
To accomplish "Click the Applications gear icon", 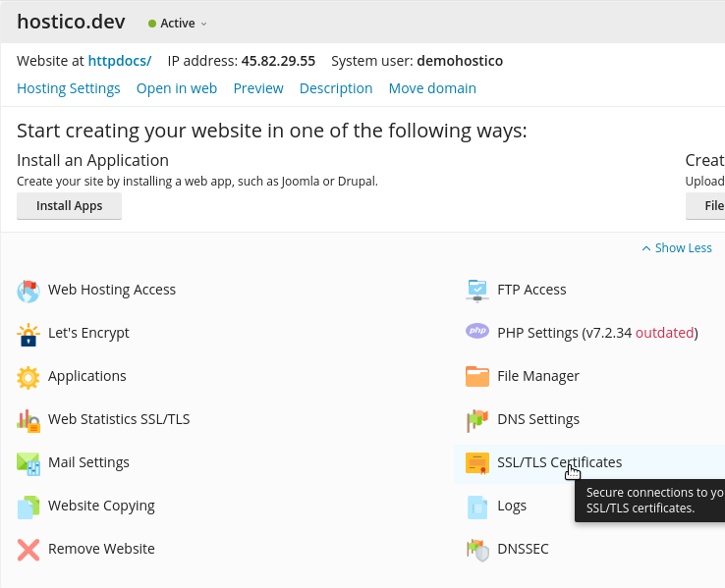I will pyautogui.click(x=28, y=377).
